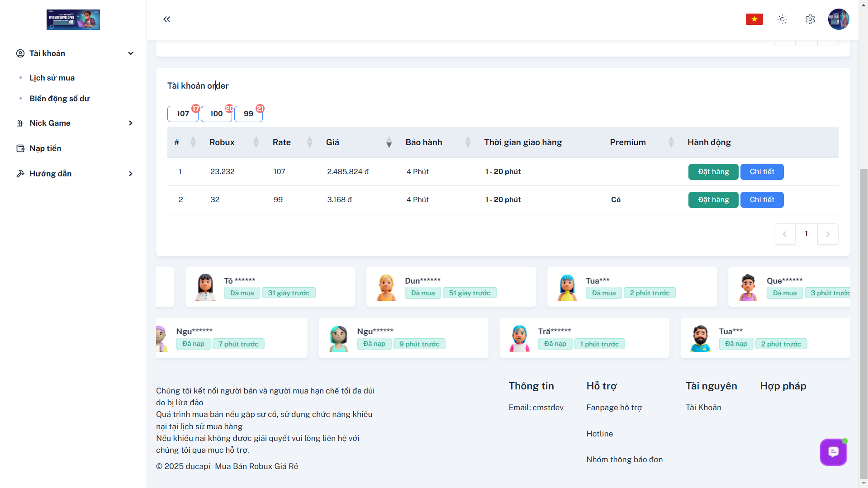868x488 pixels.
Task: Open the purple chat support widget
Action: coord(833,451)
